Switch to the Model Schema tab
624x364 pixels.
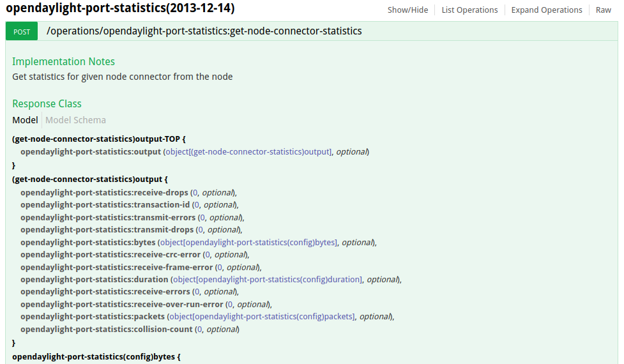click(x=75, y=120)
